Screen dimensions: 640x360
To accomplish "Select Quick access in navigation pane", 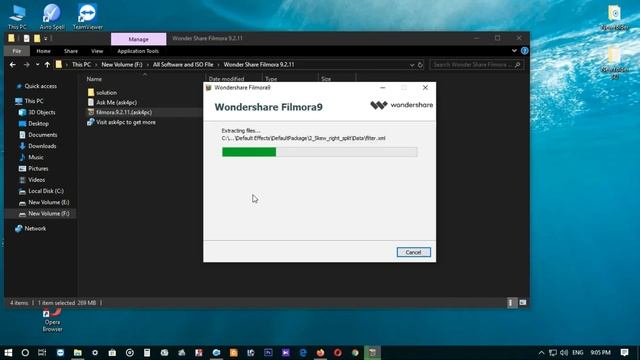I will coord(40,86).
